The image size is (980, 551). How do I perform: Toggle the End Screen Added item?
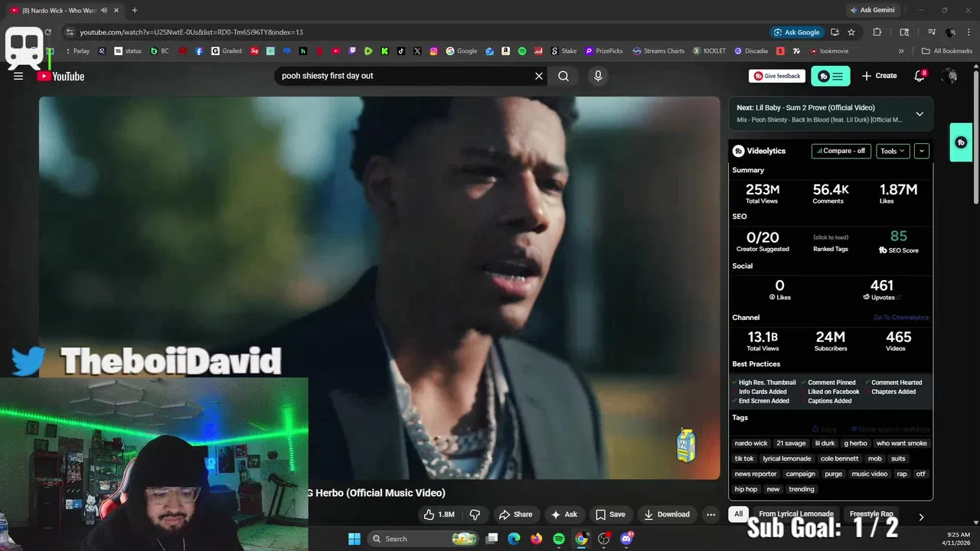pos(761,401)
